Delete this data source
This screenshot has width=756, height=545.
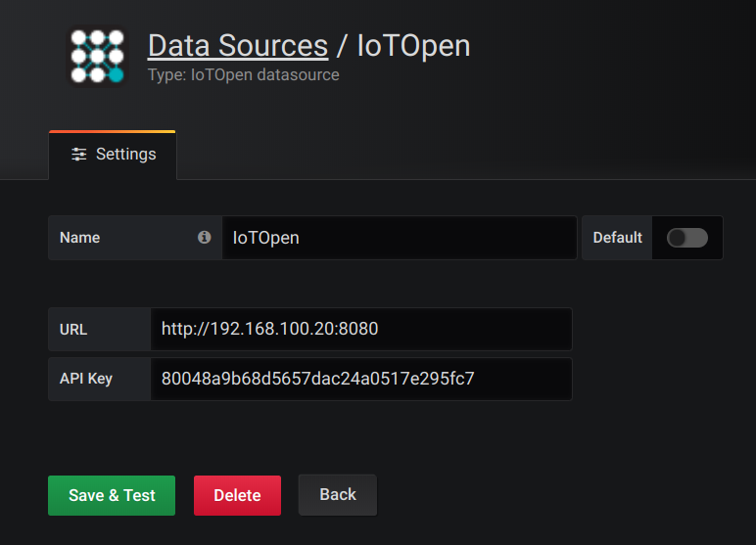click(x=237, y=495)
